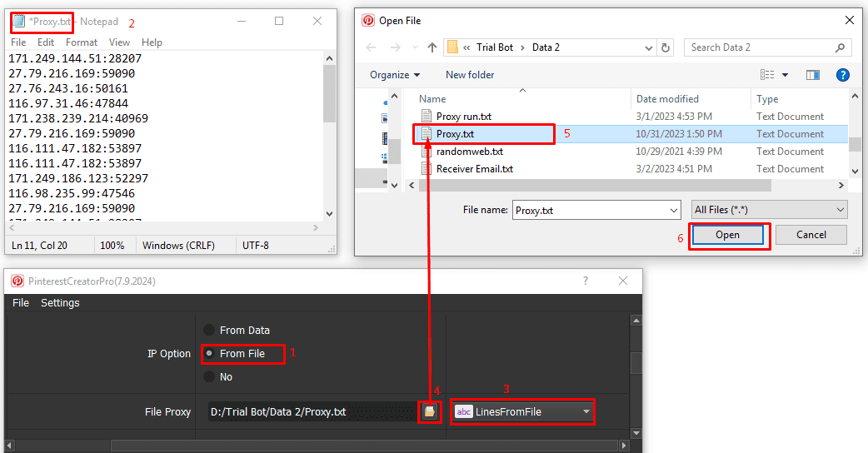Click the Notepad app icon in title bar
Viewport: 868px width, 453px height.
point(19,22)
